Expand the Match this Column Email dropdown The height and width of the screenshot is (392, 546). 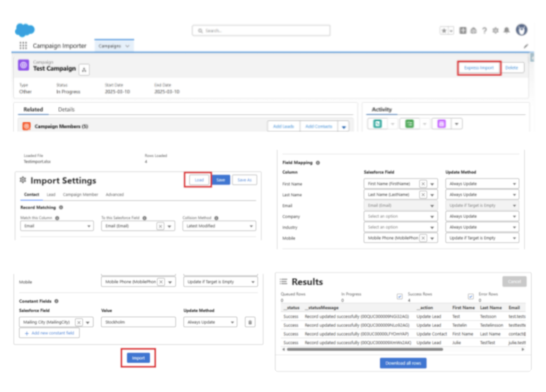[57, 226]
